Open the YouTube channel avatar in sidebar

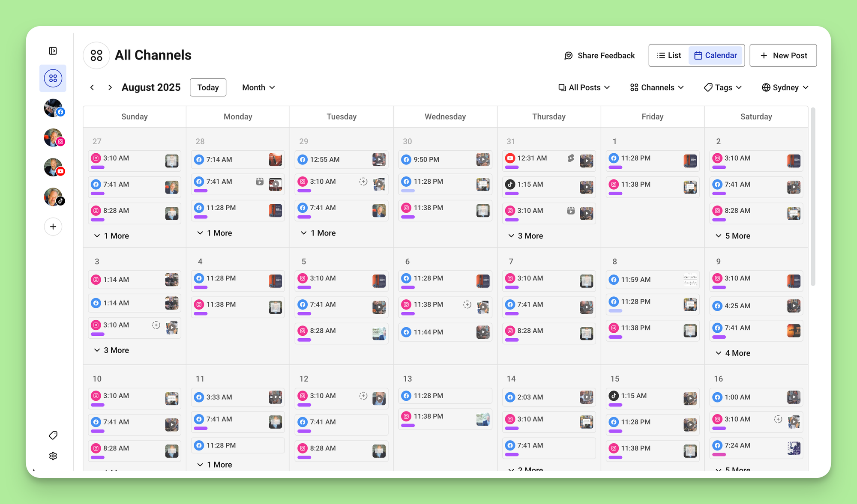pyautogui.click(x=53, y=167)
